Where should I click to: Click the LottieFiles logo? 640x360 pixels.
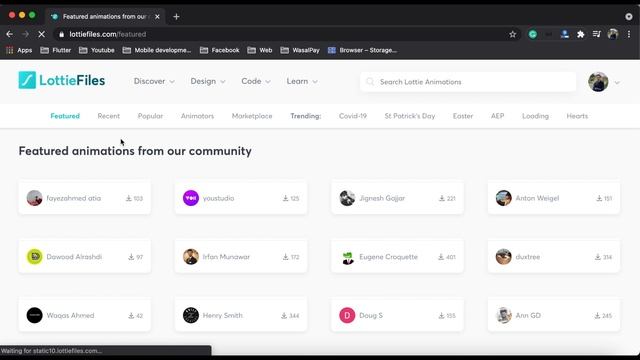point(62,80)
